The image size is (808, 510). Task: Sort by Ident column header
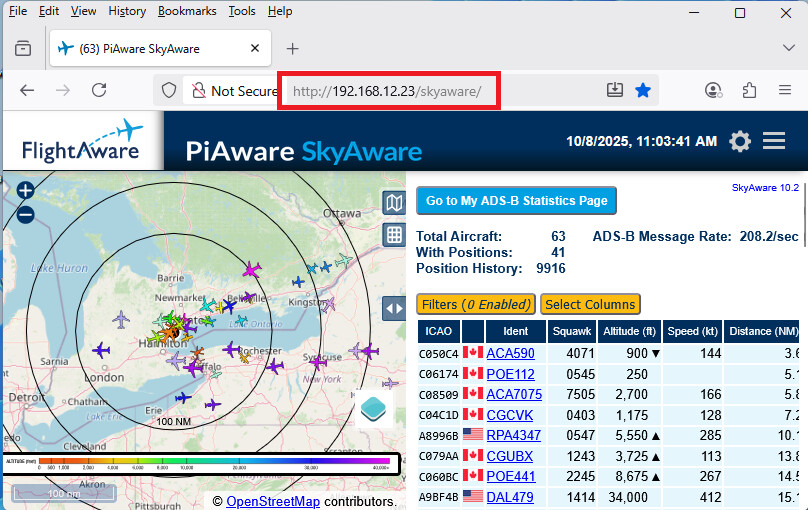tap(515, 331)
